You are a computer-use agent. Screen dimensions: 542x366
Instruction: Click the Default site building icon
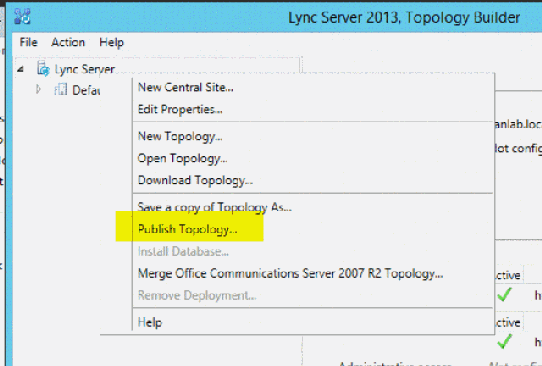tap(60, 89)
